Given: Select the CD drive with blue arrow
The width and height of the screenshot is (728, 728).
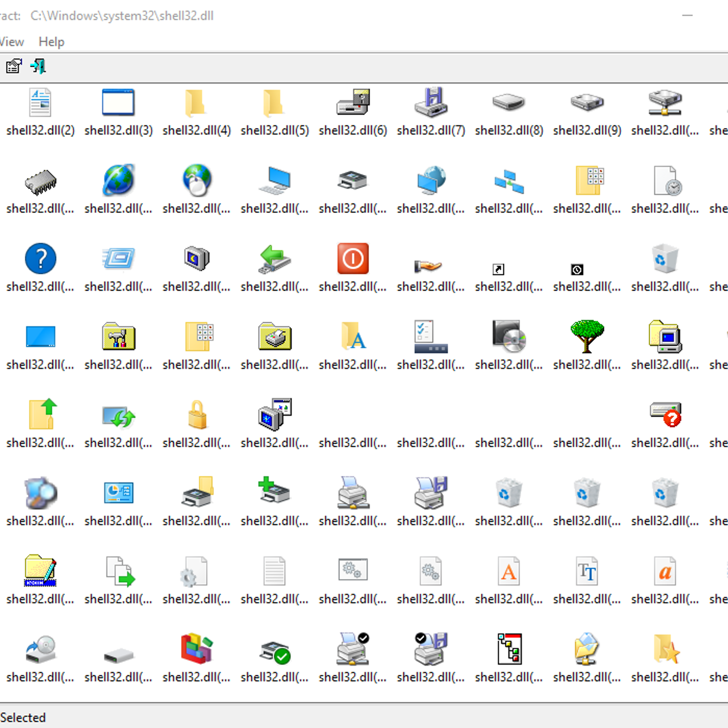Looking at the screenshot, I should pyautogui.click(x=40, y=649).
